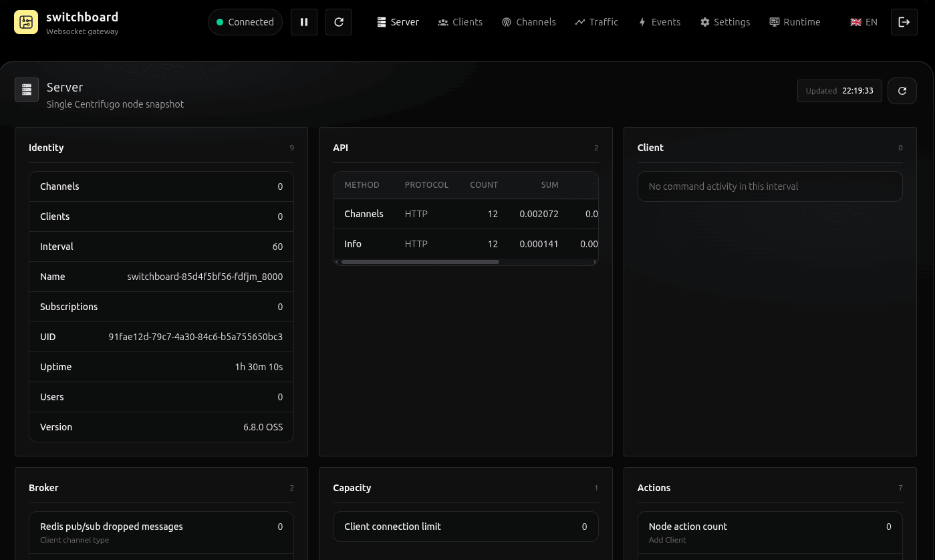Refresh the Server snapshot next to Updated time

click(902, 91)
